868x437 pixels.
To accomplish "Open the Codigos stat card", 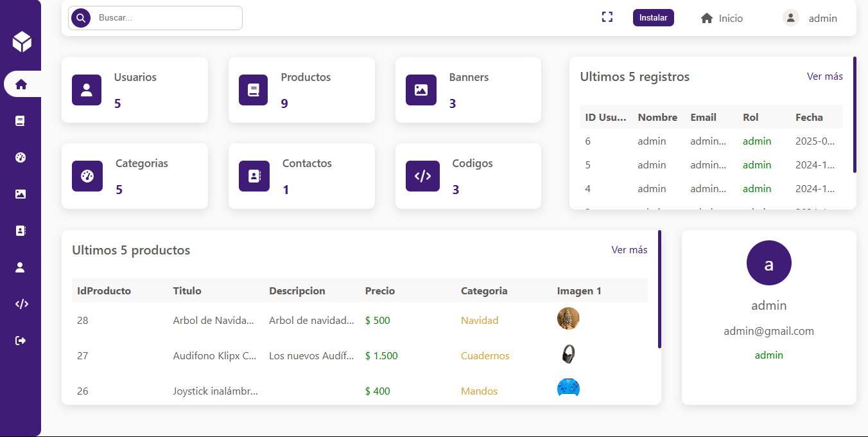I will [468, 176].
